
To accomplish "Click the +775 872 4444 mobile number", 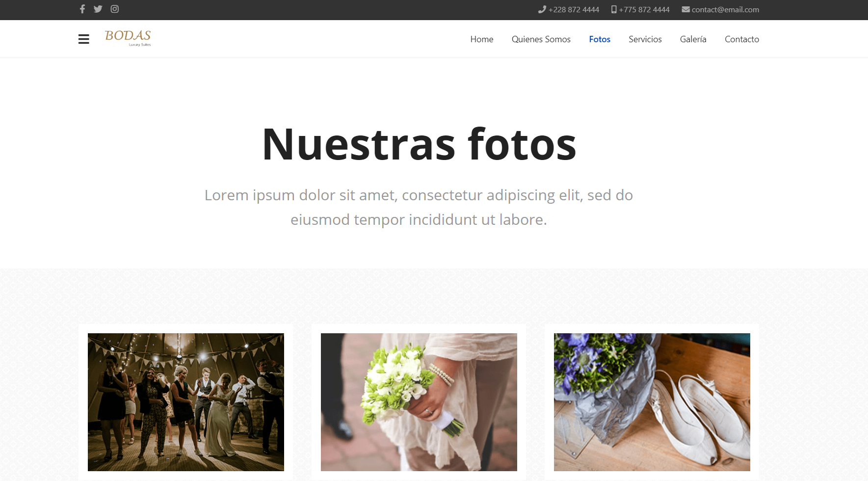I will pyautogui.click(x=644, y=9).
